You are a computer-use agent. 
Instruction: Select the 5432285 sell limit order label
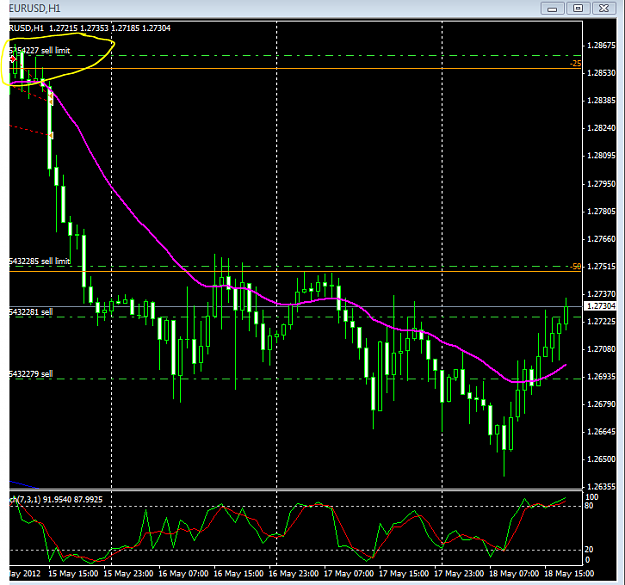tap(39, 261)
